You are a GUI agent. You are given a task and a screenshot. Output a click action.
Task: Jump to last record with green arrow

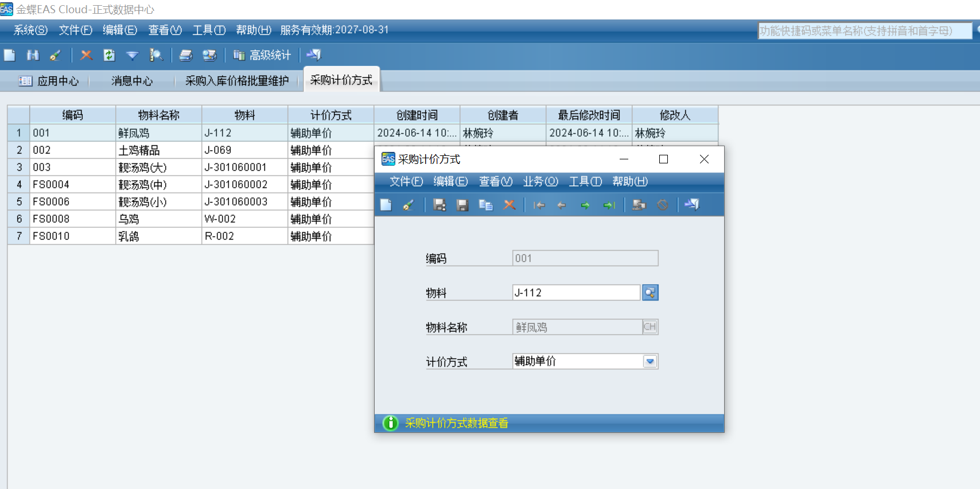[x=609, y=205]
